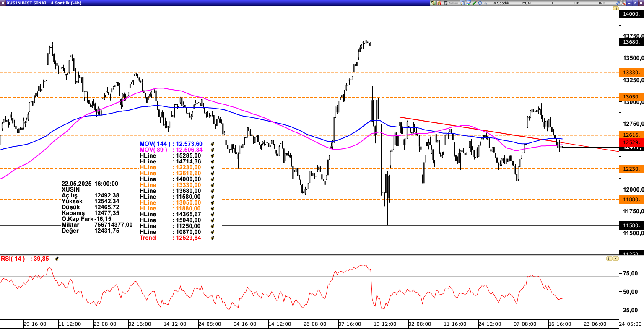644x329 pixels.
Task: Click the 07-16:00 time axis label
Action: pyautogui.click(x=350, y=324)
